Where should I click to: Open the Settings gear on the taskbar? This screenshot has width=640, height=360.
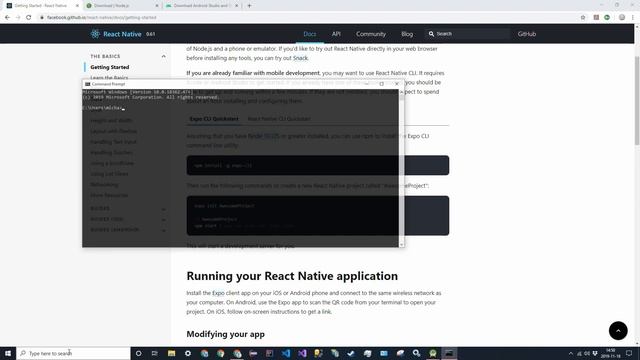point(188,353)
